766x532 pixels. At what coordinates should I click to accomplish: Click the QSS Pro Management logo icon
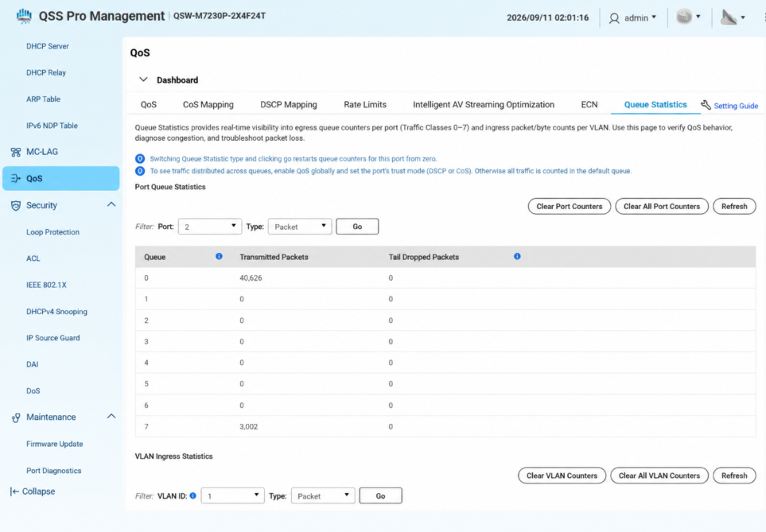[x=23, y=16]
